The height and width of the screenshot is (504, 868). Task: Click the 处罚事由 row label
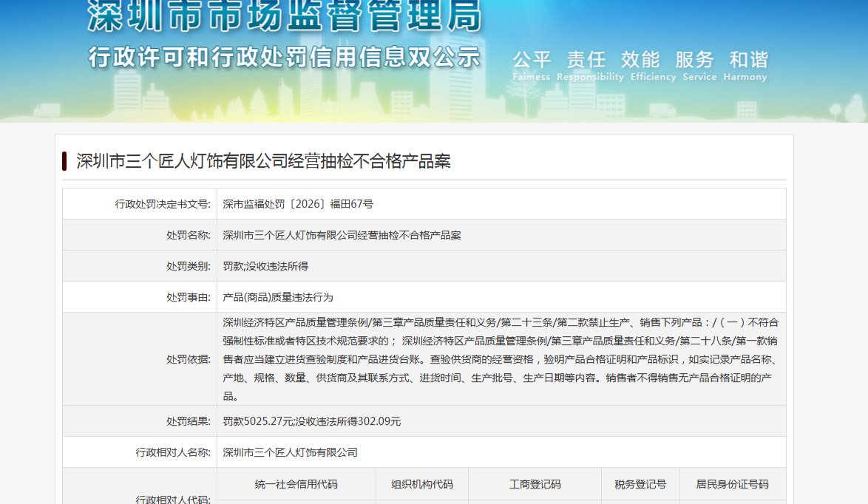[189, 297]
